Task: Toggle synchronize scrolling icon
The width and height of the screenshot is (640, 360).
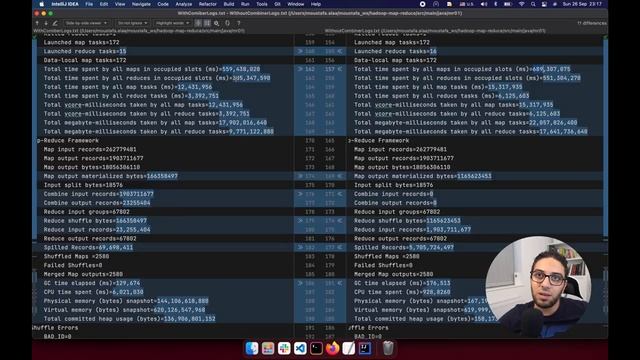Action: pos(207,23)
